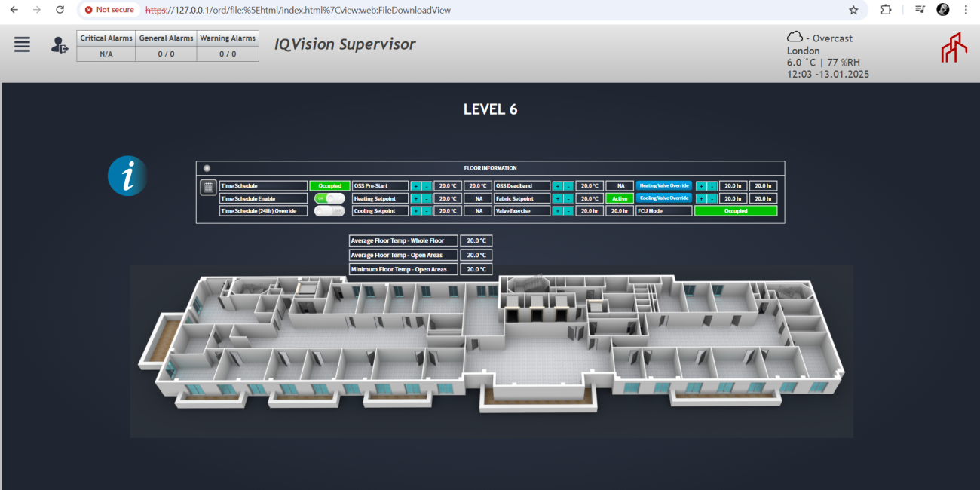
Task: Click the Minimum Floor Temp value
Action: pyautogui.click(x=476, y=269)
